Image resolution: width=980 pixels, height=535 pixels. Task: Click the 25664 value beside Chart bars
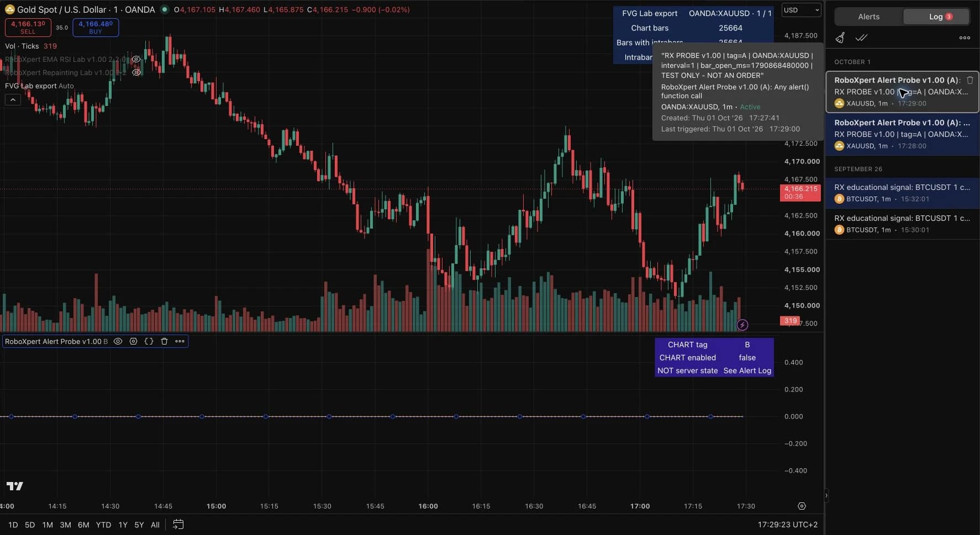point(730,28)
